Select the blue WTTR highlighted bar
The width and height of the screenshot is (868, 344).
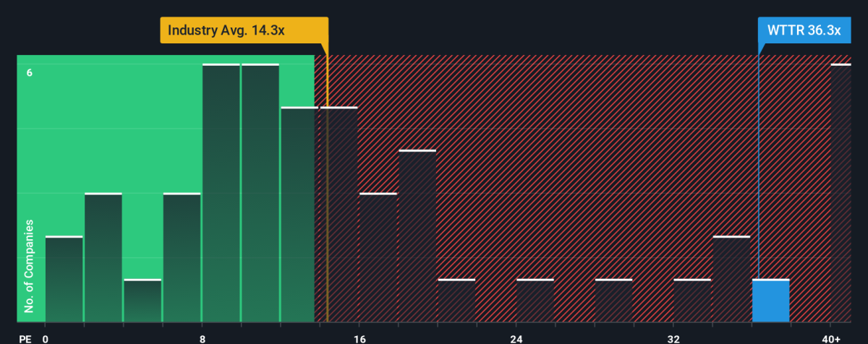(770, 301)
